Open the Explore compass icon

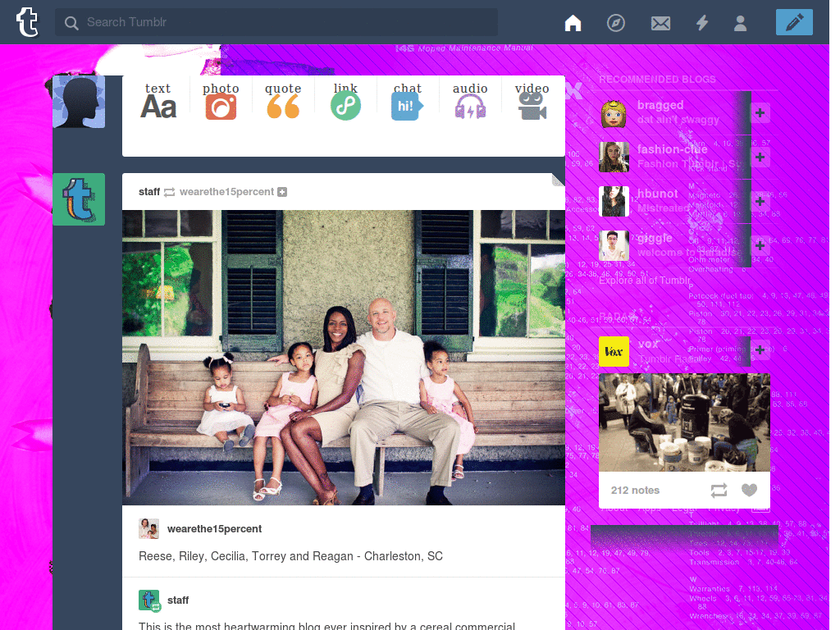tap(615, 22)
